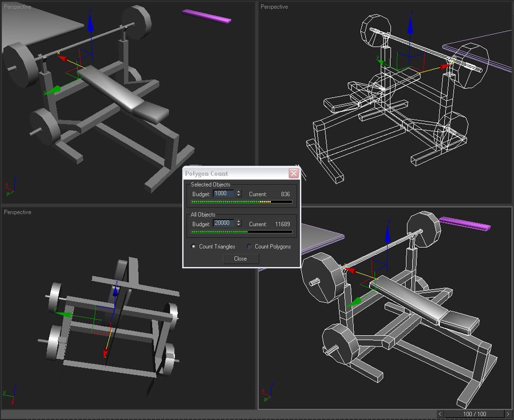
Task: Click the blue Z-axis gizmo arrow in top-right viewport
Action: (410, 25)
